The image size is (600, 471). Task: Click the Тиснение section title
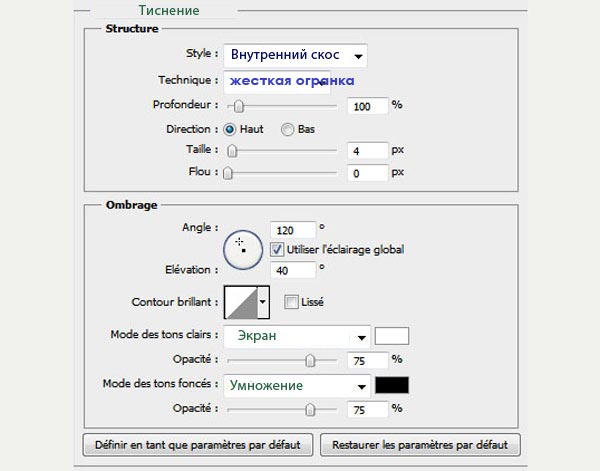coord(169,10)
